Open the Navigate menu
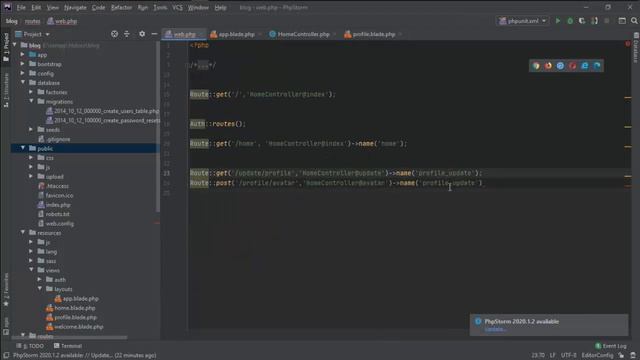The height and width of the screenshot is (360, 640). tap(75, 7)
